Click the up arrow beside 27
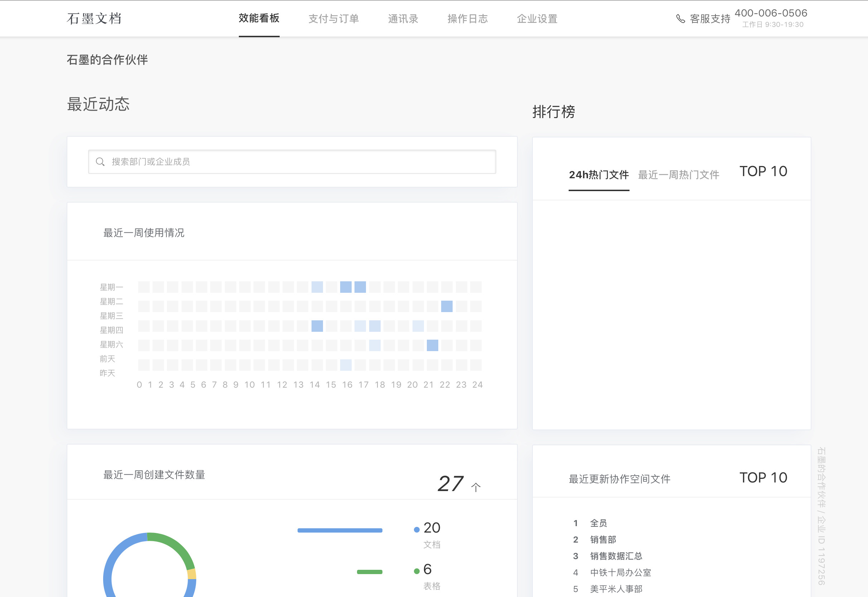This screenshot has width=868, height=597. pos(476,487)
